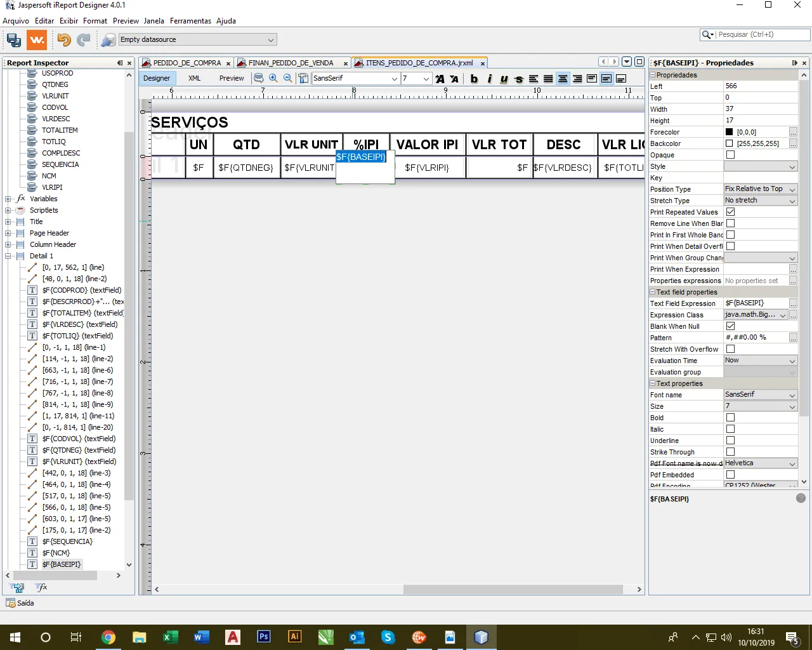Switch to the XML view tab
812x650 pixels.
[x=195, y=78]
